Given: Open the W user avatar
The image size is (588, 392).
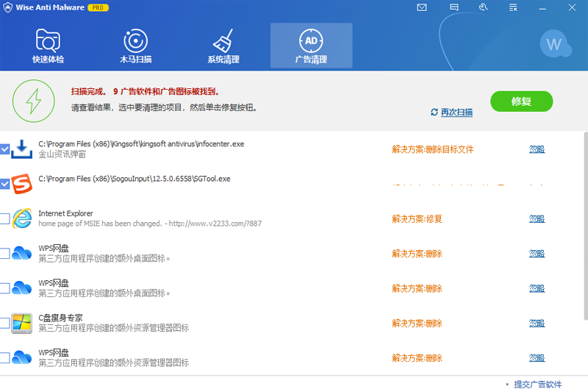Looking at the screenshot, I should [x=554, y=44].
